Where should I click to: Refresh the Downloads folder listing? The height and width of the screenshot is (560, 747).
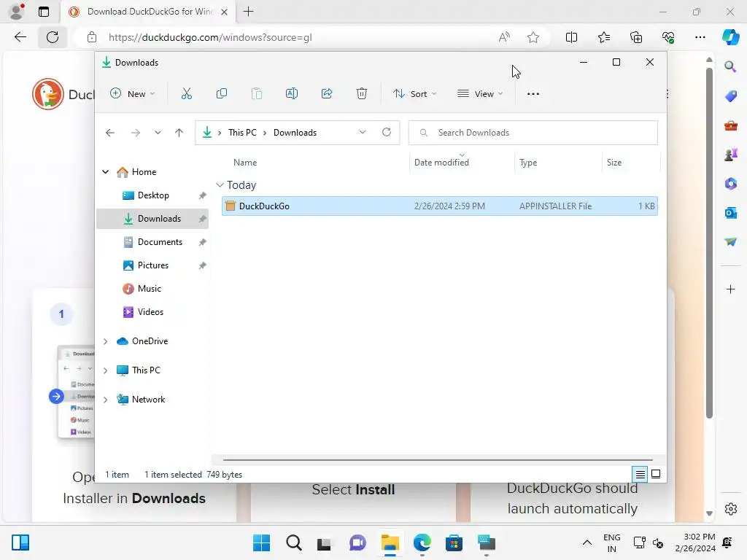tap(387, 133)
